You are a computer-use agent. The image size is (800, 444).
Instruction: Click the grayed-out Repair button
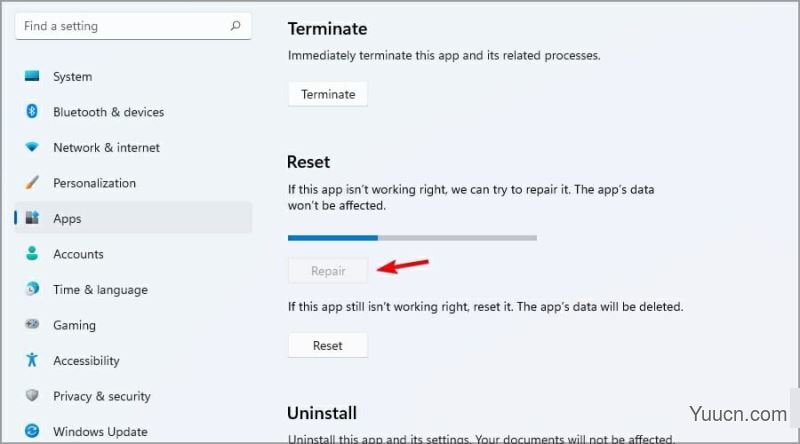point(328,270)
